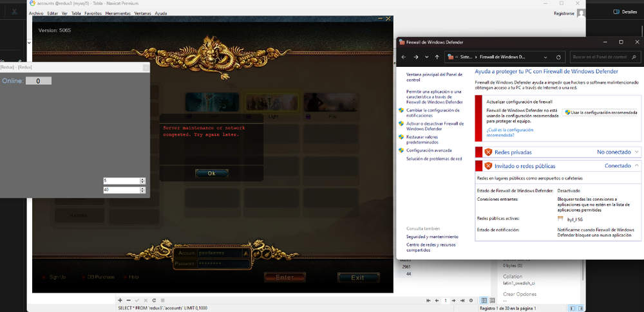This screenshot has height=312, width=644.
Task: Jump to the first page of records
Action: [x=428, y=300]
